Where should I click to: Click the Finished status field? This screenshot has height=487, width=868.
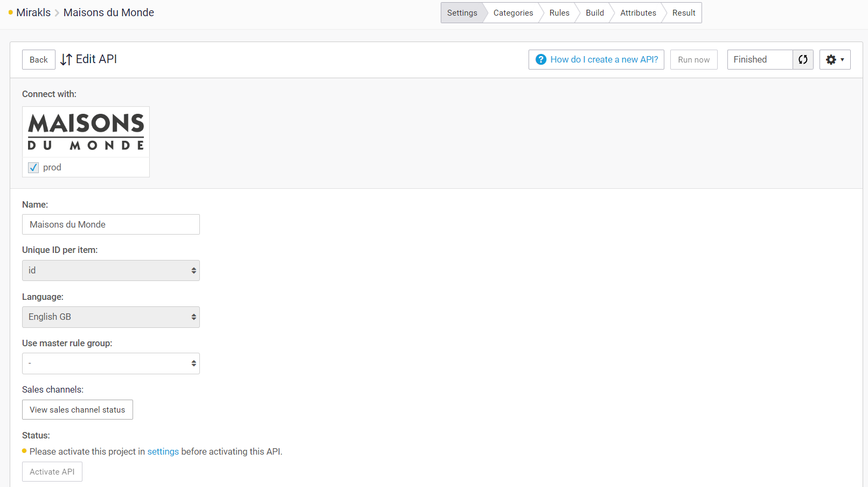(x=760, y=59)
